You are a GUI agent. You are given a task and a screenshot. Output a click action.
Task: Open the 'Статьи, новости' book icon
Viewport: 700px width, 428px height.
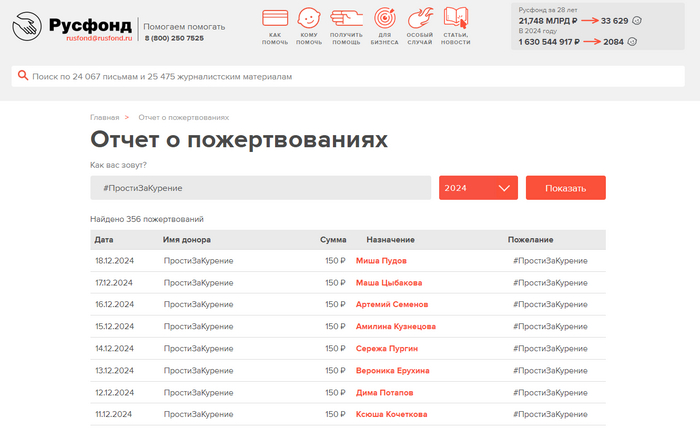click(456, 19)
